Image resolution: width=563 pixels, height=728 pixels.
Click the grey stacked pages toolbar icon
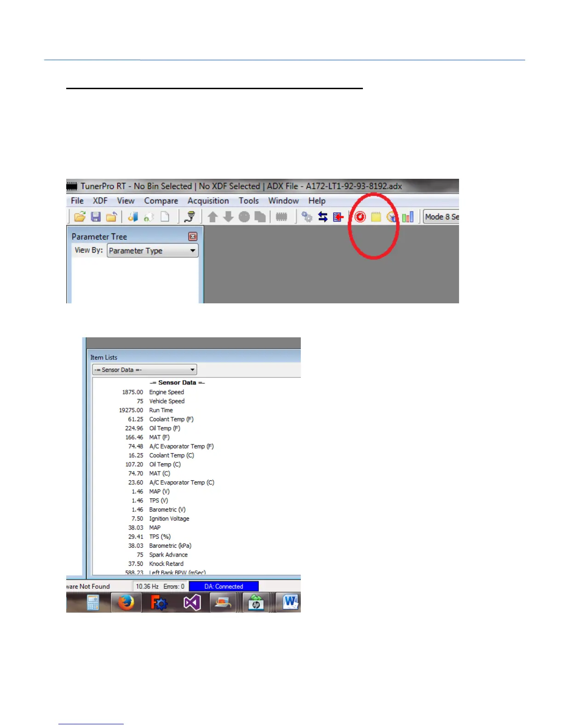pos(260,217)
